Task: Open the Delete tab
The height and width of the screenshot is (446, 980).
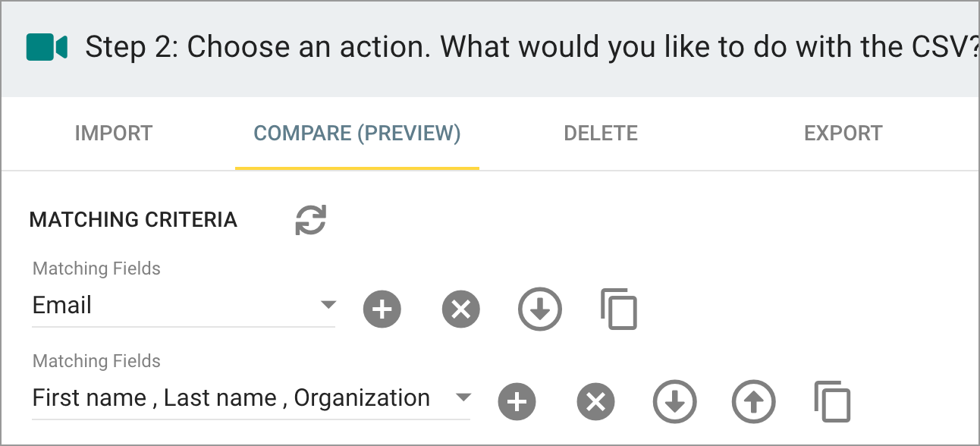Action: (x=601, y=133)
